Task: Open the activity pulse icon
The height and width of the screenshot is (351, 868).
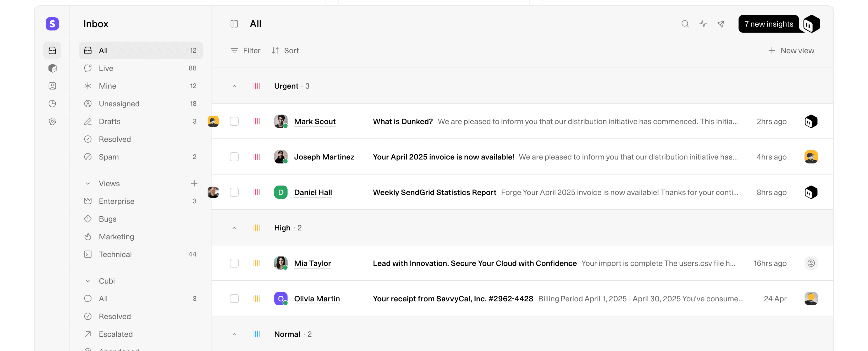Action: point(703,24)
